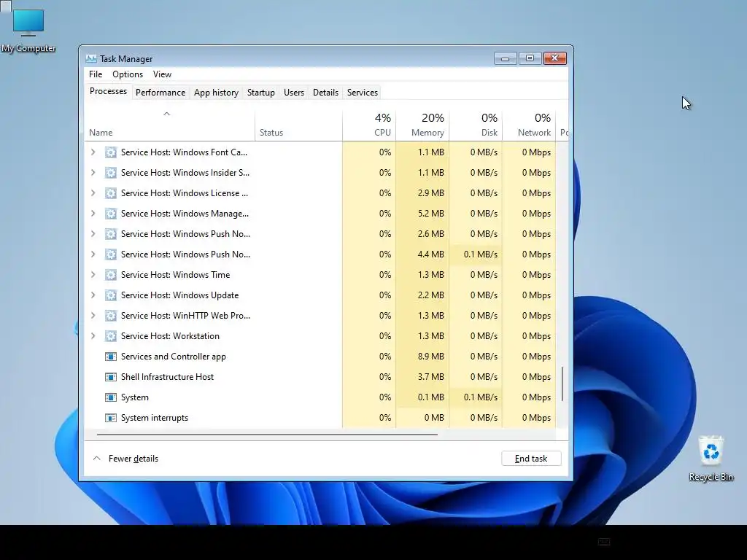
Task: Open the My Computer desktop icon
Action: 28,31
